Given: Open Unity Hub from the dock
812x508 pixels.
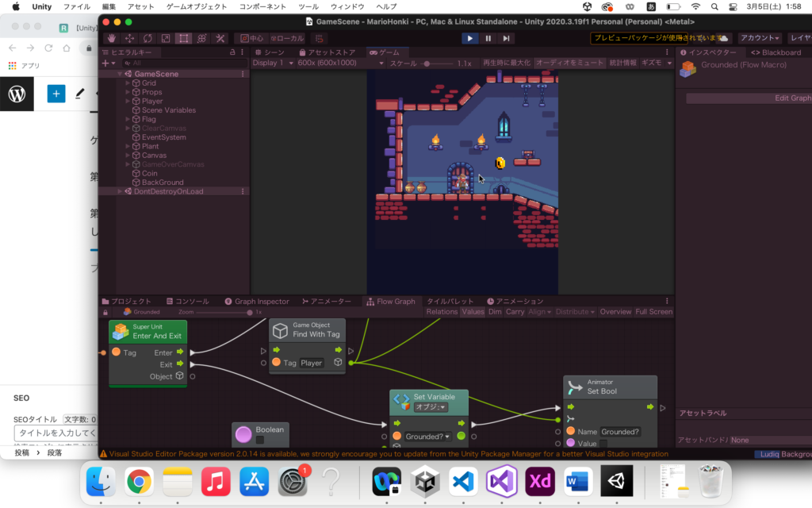Looking at the screenshot, I should [x=425, y=481].
